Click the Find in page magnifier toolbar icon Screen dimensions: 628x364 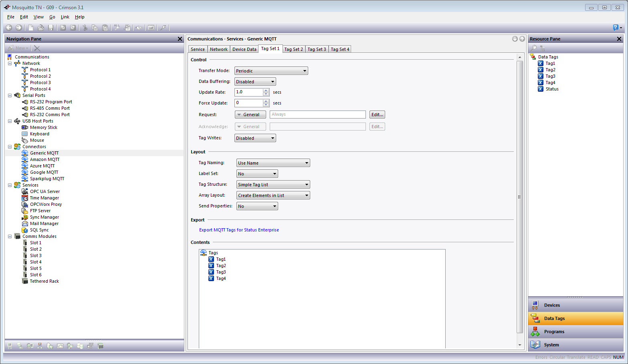[x=127, y=28]
